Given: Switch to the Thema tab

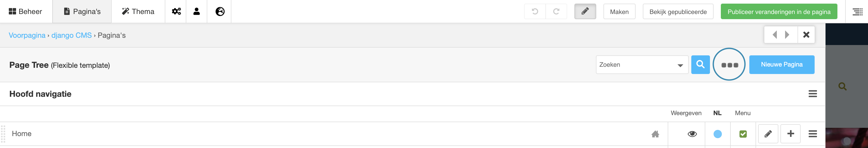Looking at the screenshot, I should coord(138,11).
